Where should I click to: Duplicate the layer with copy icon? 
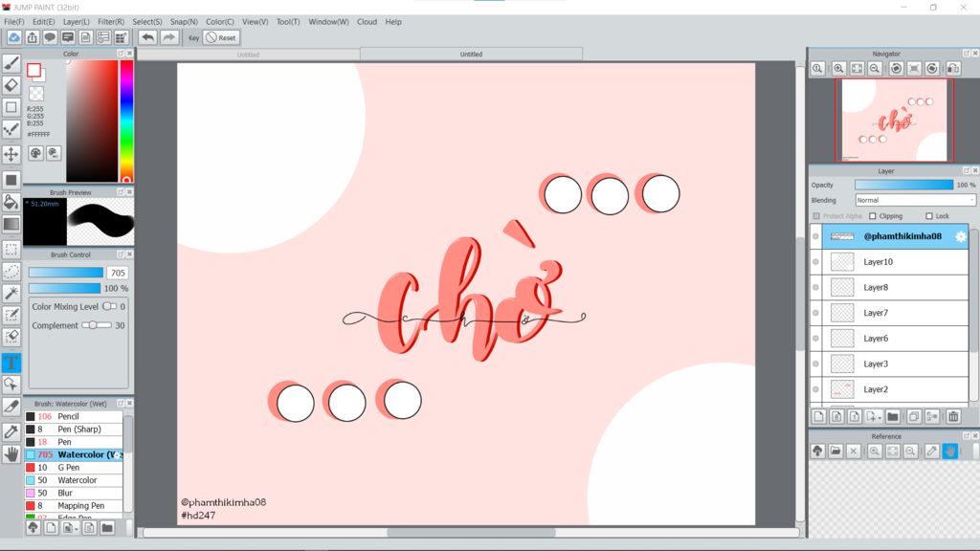[x=914, y=417]
